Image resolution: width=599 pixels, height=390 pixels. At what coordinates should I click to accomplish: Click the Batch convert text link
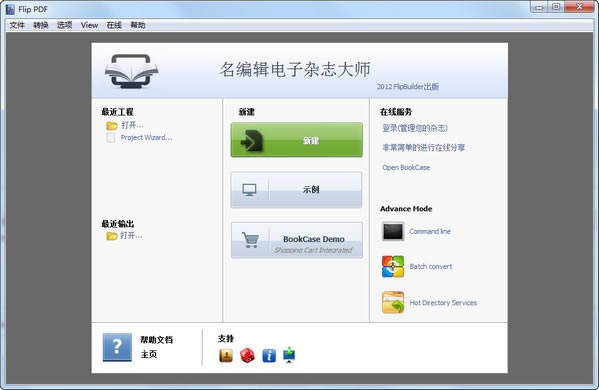[x=431, y=267]
